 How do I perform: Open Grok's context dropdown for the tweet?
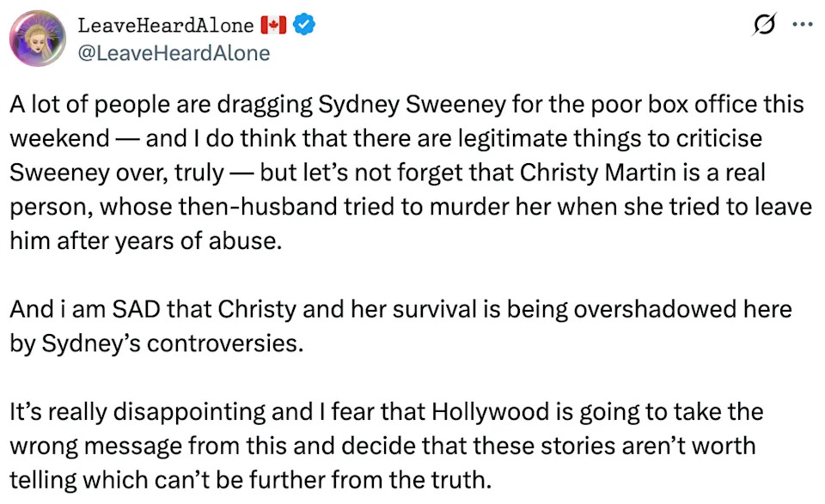coord(765,25)
